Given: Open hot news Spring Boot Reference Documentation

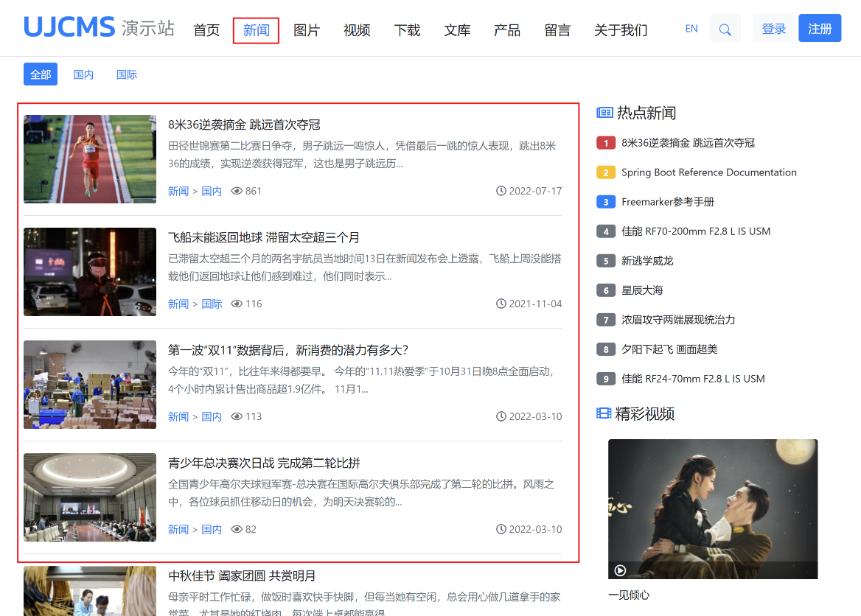Looking at the screenshot, I should [709, 172].
